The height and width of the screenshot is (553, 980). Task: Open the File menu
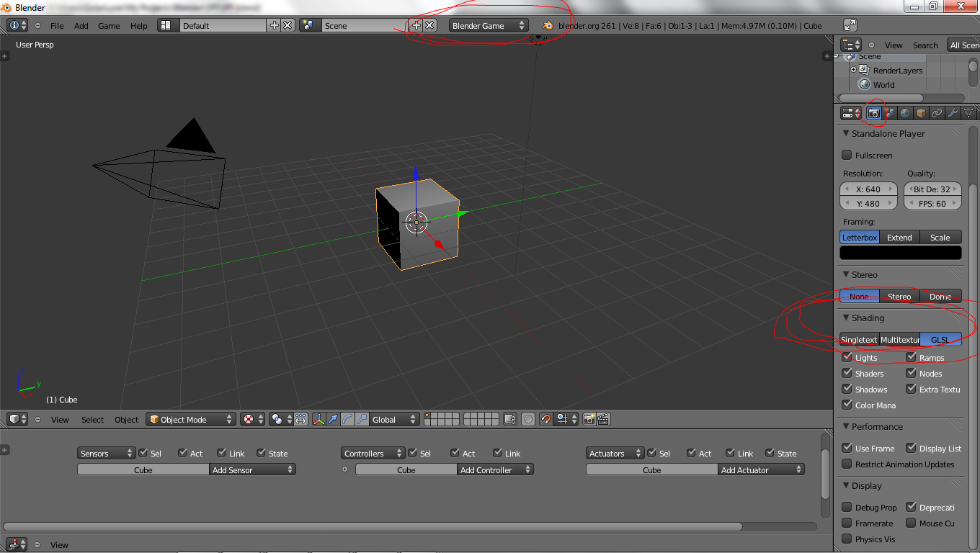coord(57,25)
